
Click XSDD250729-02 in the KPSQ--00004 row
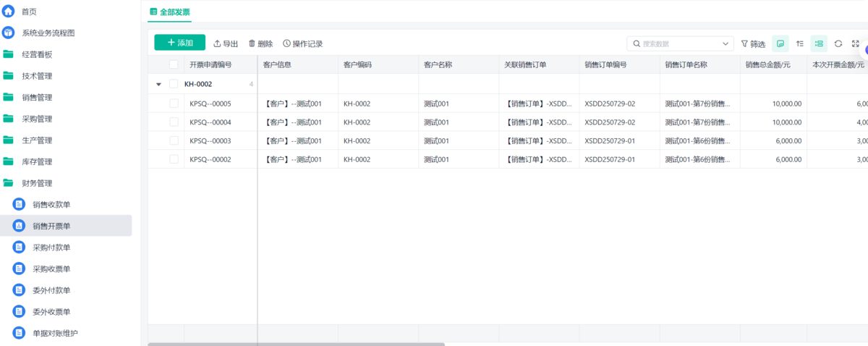pos(610,122)
